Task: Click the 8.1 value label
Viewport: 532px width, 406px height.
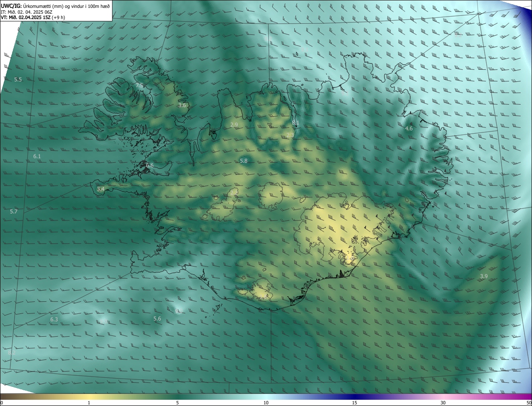Action: 296,122
